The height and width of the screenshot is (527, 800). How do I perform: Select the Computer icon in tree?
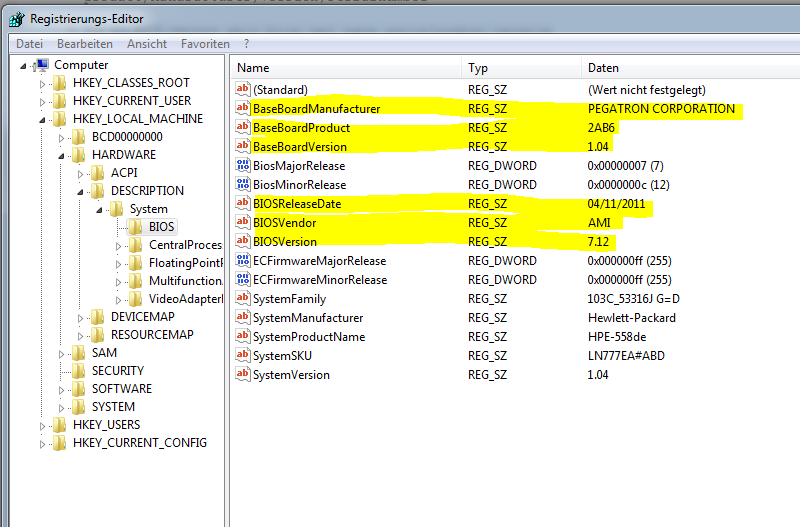click(x=41, y=65)
